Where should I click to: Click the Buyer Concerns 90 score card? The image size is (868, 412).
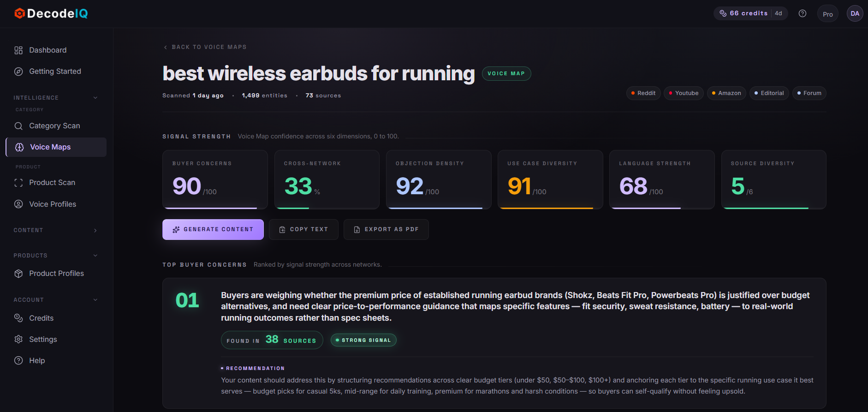coord(215,179)
